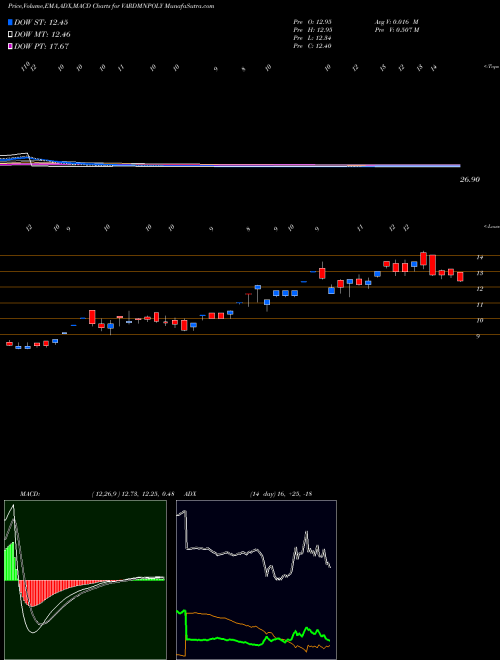The image size is (500, 660).
Task: Click the 11 price axis label
Action: [x=479, y=305]
